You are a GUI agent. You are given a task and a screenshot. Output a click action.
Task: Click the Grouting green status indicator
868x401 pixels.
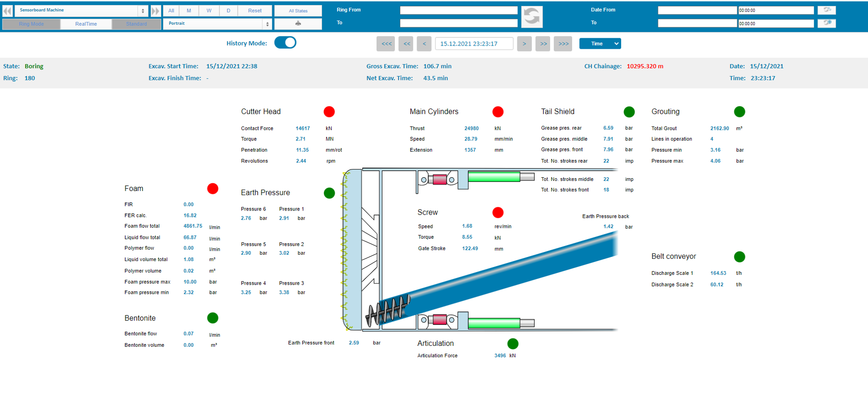[x=739, y=112]
